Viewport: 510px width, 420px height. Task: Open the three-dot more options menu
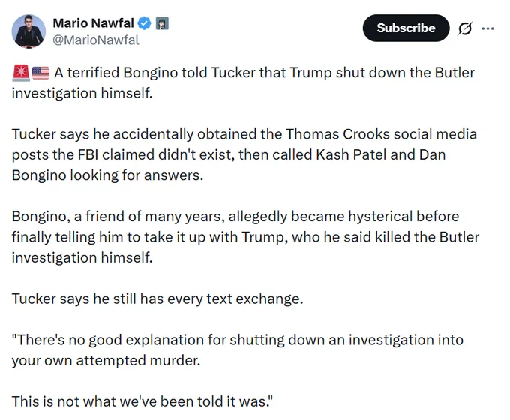point(488,28)
